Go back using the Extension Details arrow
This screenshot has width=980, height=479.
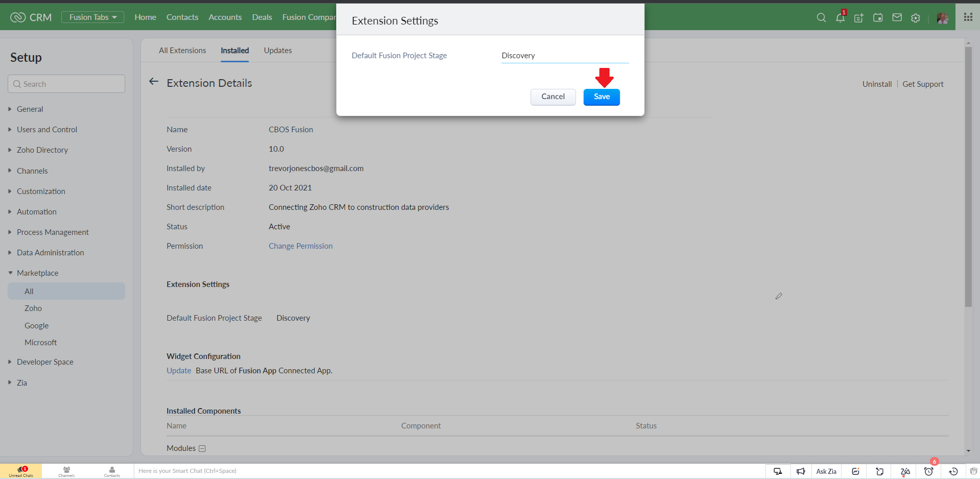[x=153, y=82]
